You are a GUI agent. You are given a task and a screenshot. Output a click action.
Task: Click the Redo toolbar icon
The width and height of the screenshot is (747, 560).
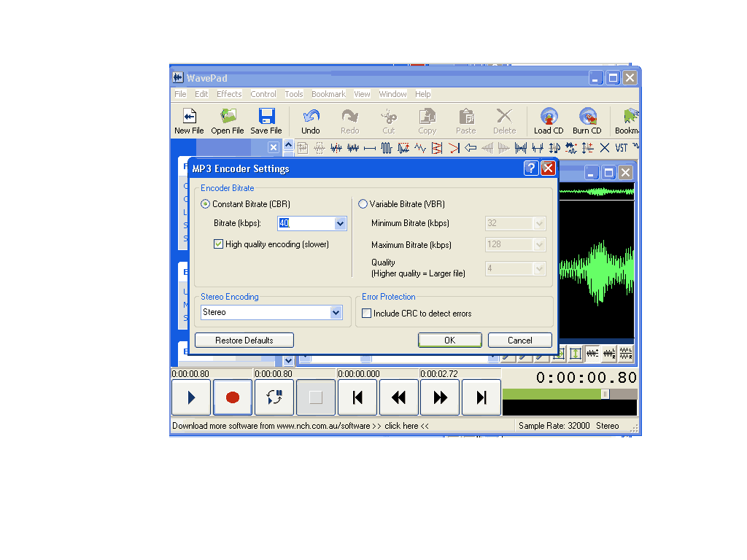349,121
